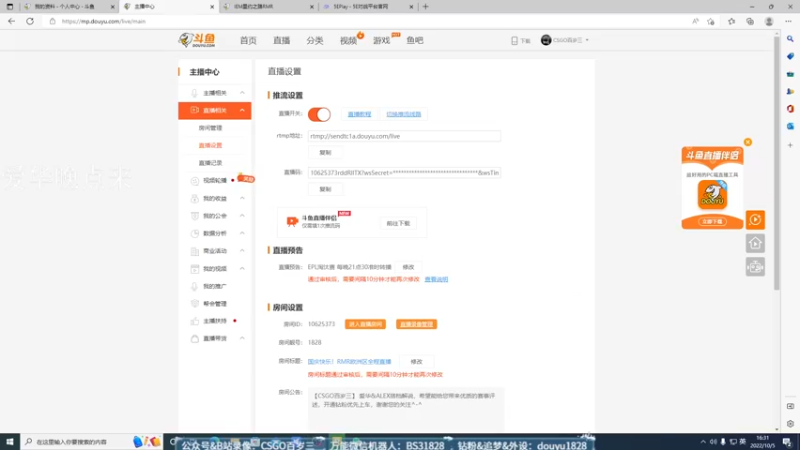Open the 鱼吧 navigation item
This screenshot has height=450, width=800.
(x=415, y=40)
